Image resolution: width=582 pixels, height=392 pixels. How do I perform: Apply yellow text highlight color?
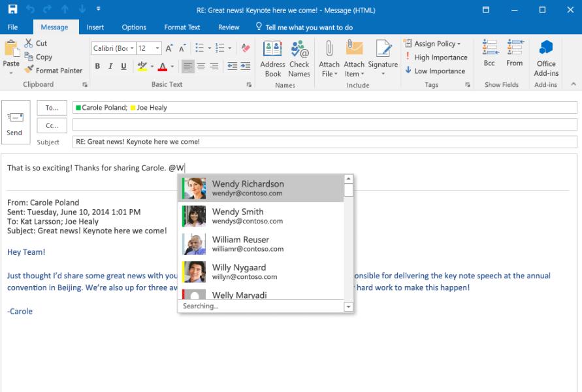coord(142,67)
